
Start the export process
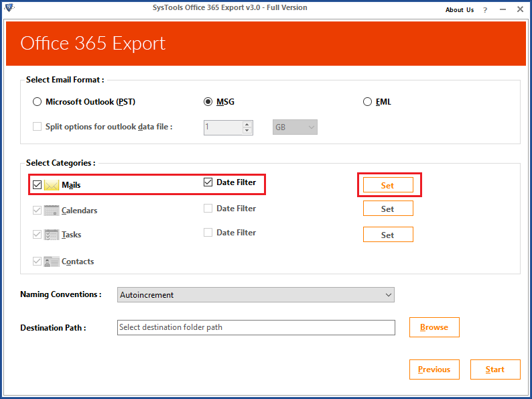(x=495, y=369)
